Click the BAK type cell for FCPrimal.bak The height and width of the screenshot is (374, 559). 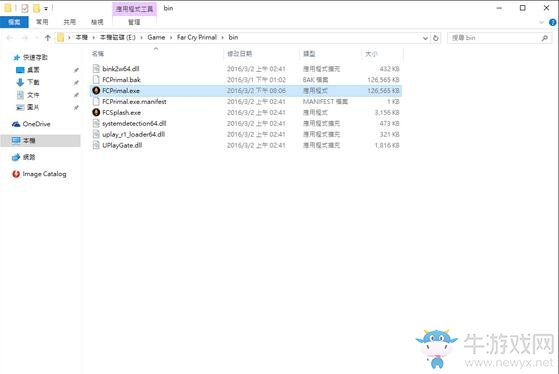tap(316, 80)
